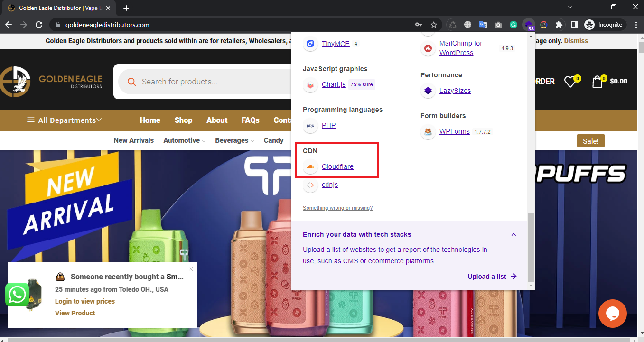Click the Incognito profile button
This screenshot has height=342, width=644.
(x=605, y=25)
